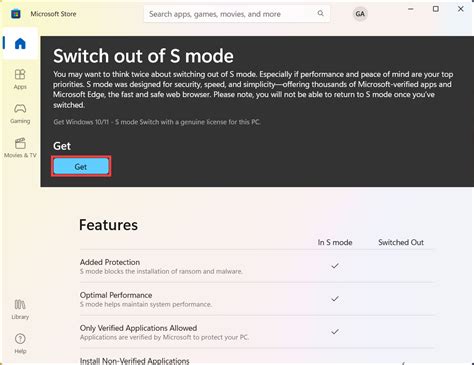Click Only Verified Applications checkmark
This screenshot has width=474, height=365.
[335, 331]
